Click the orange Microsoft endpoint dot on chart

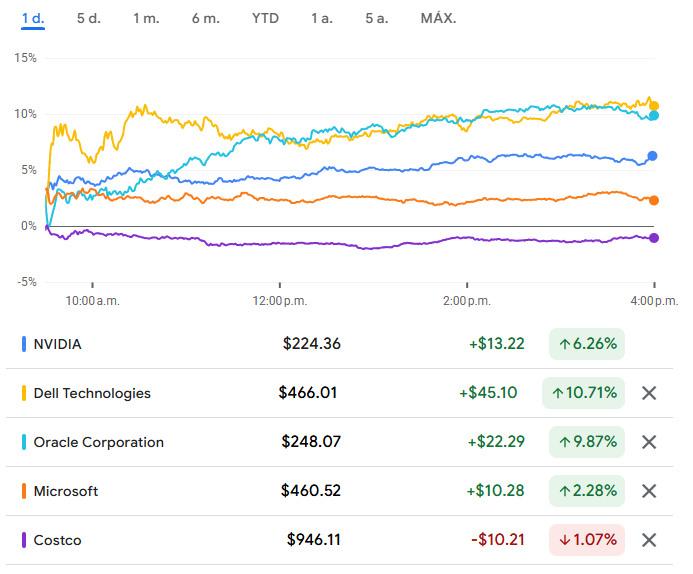pos(654,201)
